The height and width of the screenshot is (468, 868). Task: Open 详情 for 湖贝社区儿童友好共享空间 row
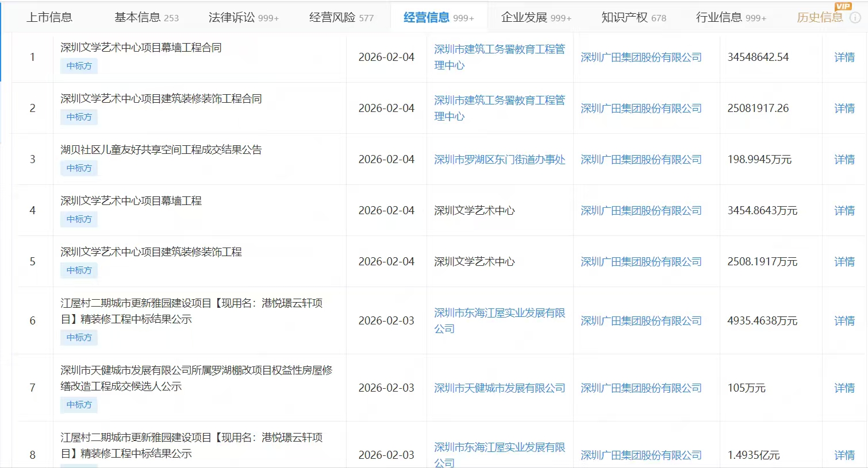[x=844, y=159]
